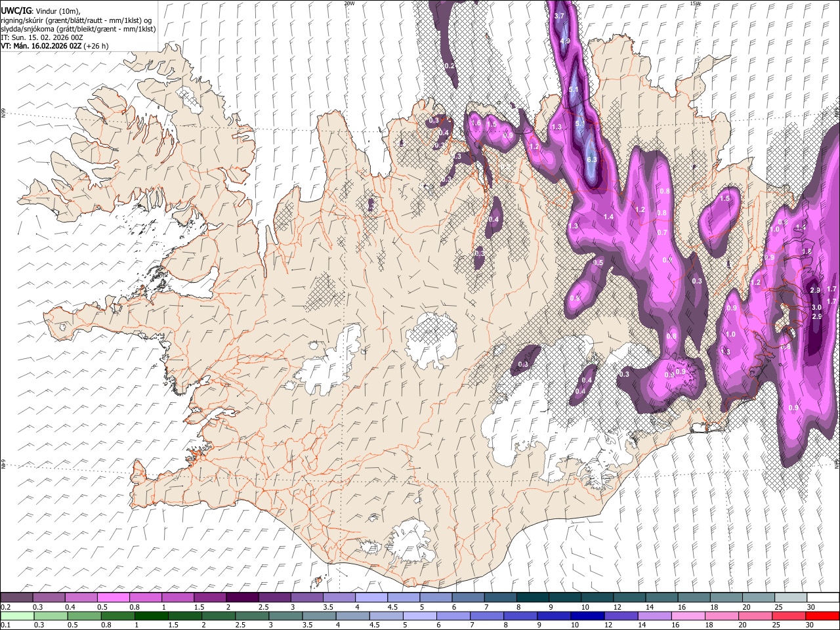Click the 20W longitude label
Viewport: 840px width, 630px height.
[x=348, y=3]
